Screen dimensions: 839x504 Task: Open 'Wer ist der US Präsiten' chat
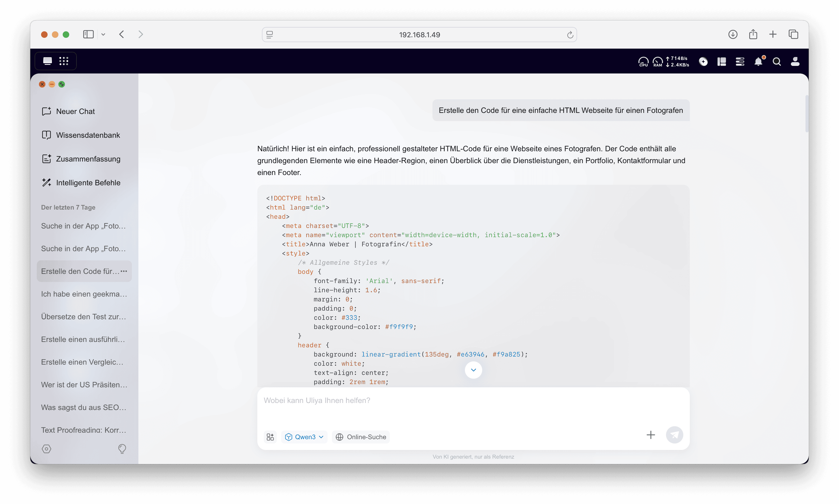coord(84,385)
